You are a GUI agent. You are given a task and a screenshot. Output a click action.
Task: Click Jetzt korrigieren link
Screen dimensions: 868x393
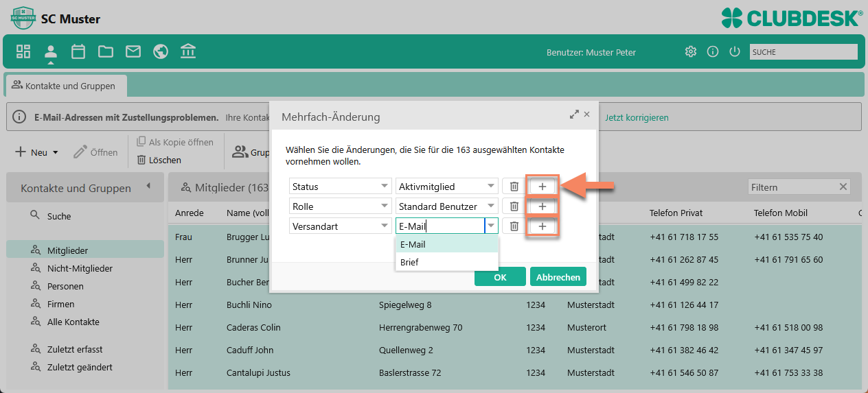637,117
